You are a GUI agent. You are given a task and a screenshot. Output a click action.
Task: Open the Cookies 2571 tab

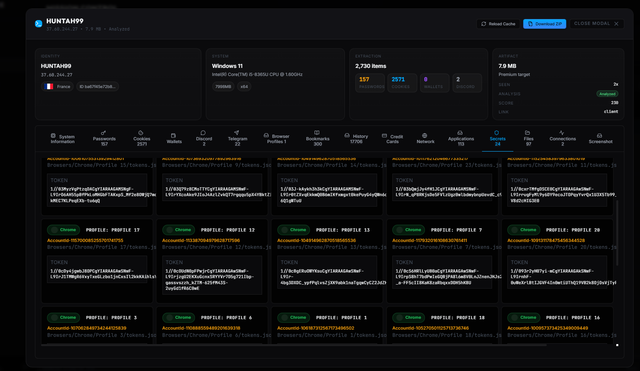coord(142,138)
